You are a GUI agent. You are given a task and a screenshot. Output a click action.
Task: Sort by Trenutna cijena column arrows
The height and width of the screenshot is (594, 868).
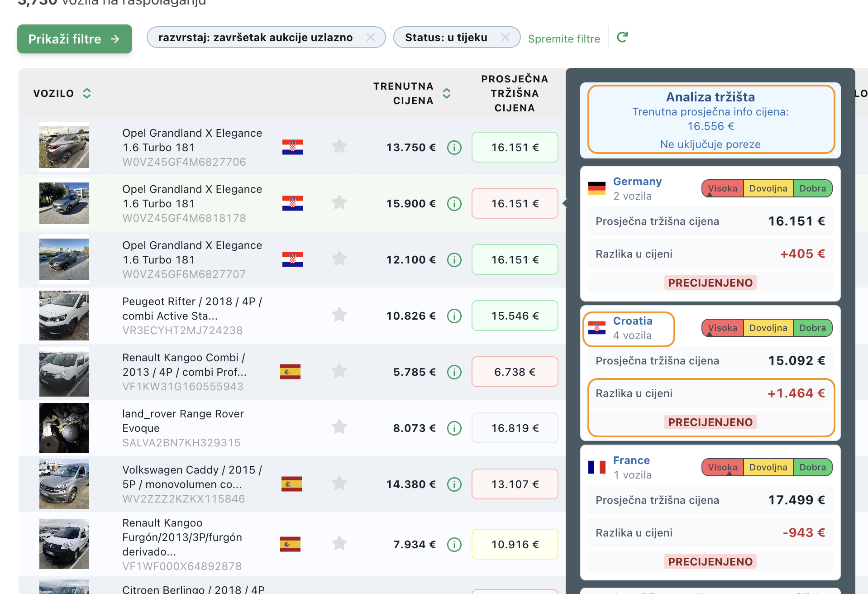(x=447, y=93)
